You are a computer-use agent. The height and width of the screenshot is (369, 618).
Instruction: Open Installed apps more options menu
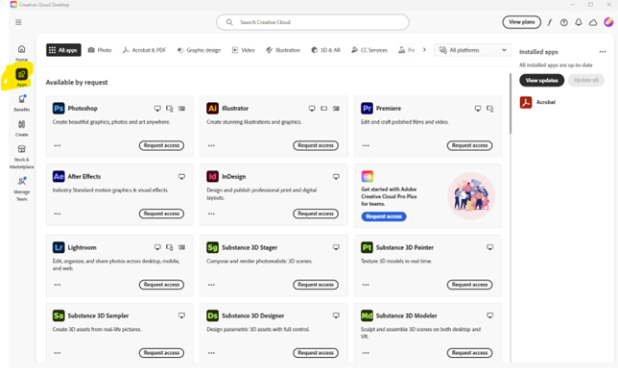[603, 52]
